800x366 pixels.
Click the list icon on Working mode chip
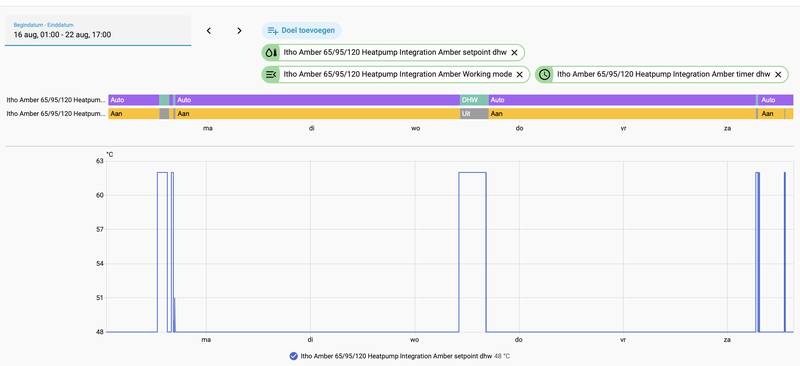pos(271,75)
